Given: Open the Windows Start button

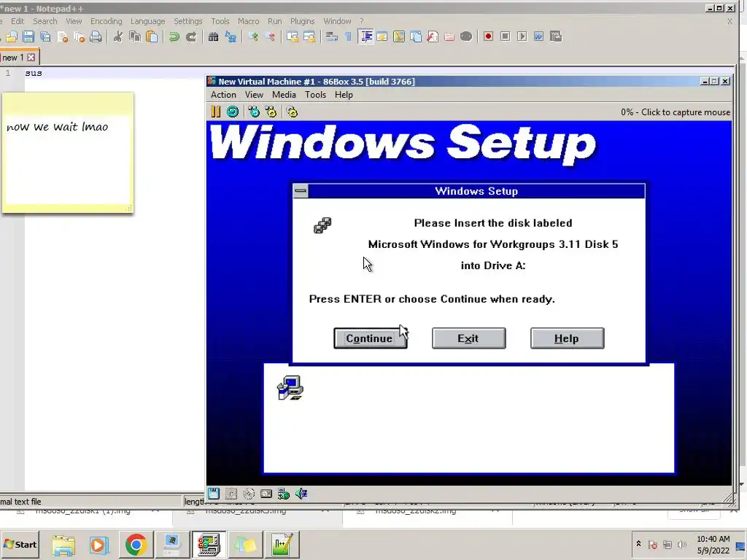Looking at the screenshot, I should coord(20,544).
